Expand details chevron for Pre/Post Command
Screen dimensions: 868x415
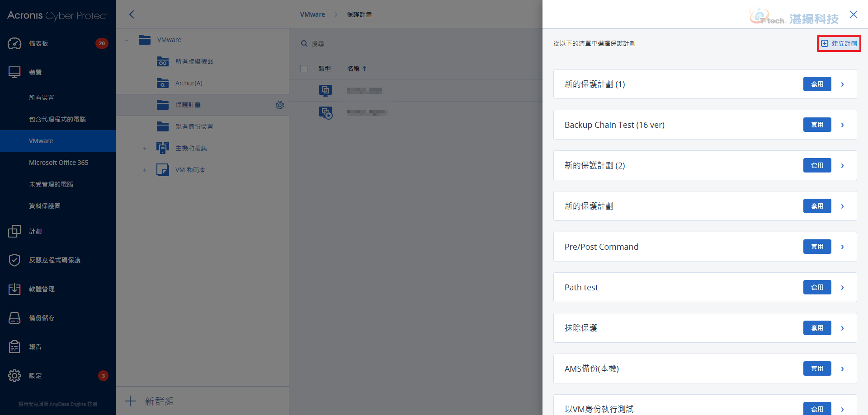pyautogui.click(x=843, y=247)
